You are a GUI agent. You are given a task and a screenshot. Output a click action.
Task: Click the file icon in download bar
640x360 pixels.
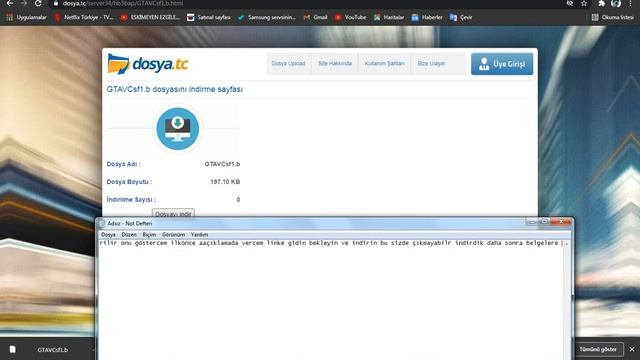pos(13,349)
